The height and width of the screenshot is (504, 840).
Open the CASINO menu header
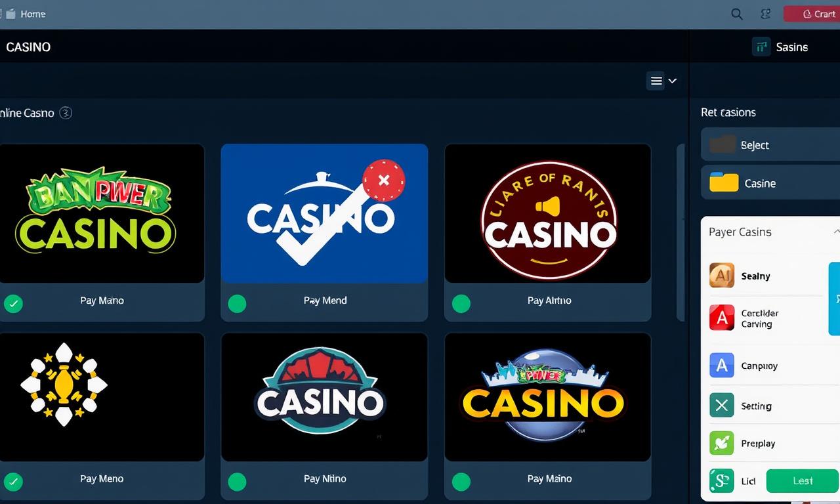(x=28, y=47)
